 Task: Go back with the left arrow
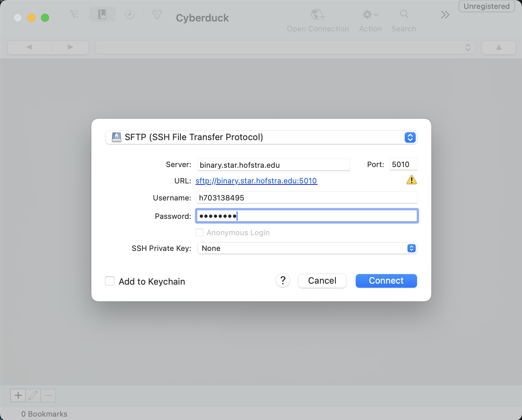coord(29,47)
